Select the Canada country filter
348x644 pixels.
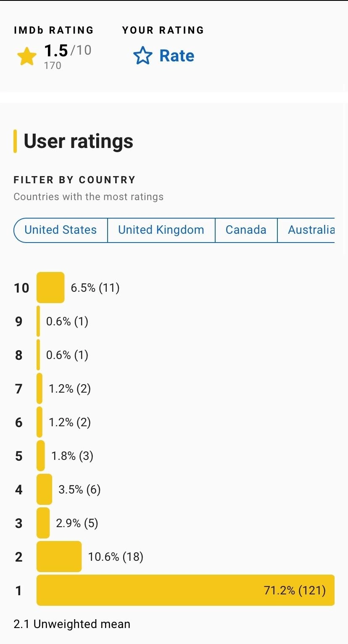(x=246, y=230)
